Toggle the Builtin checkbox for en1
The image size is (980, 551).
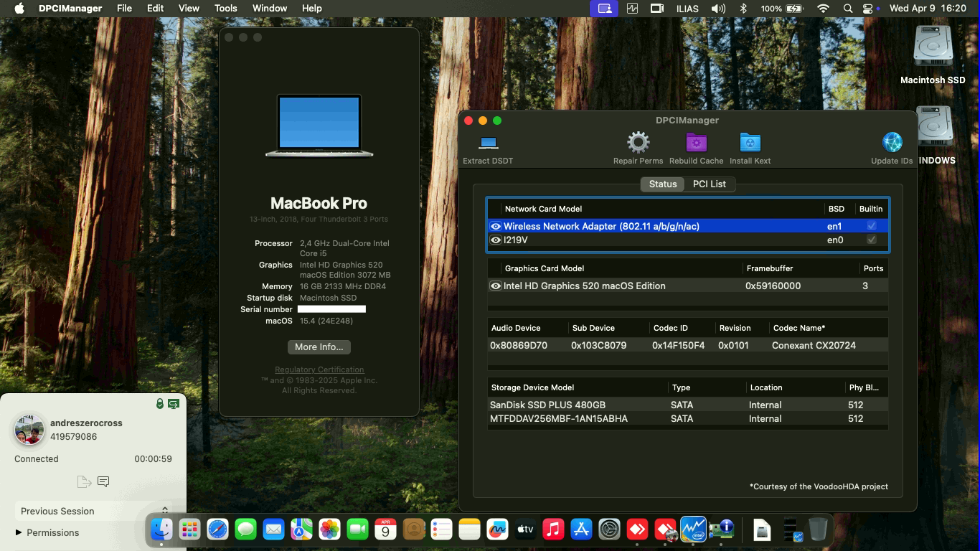[x=871, y=225]
